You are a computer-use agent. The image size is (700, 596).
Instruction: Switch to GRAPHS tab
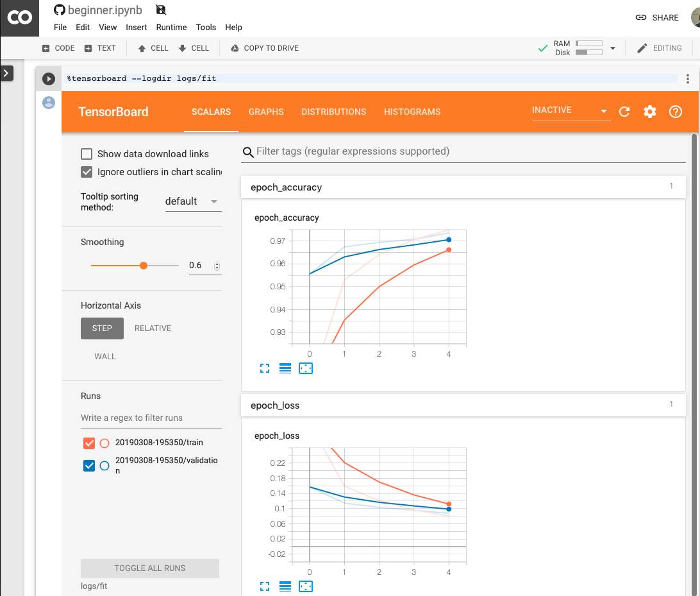266,112
